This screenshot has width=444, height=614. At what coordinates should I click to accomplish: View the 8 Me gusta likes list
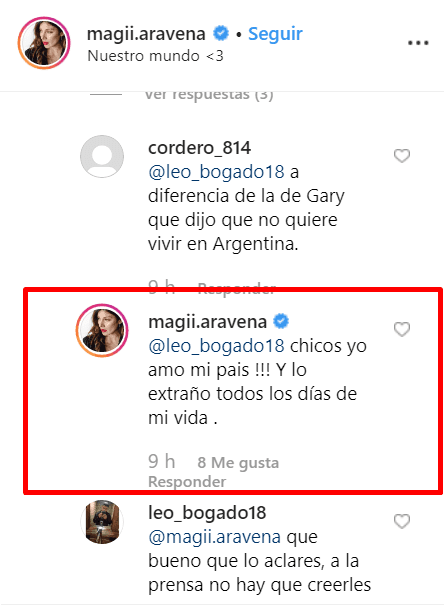238,462
